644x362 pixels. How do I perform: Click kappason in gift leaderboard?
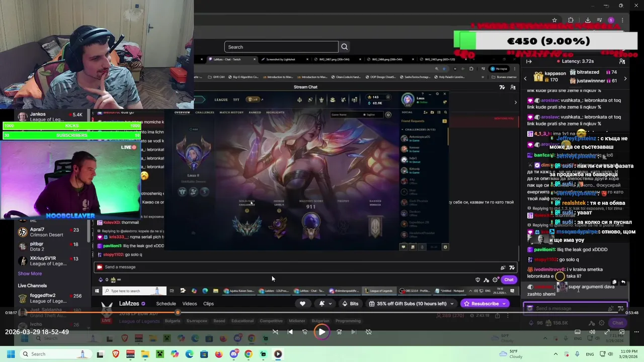555,72
